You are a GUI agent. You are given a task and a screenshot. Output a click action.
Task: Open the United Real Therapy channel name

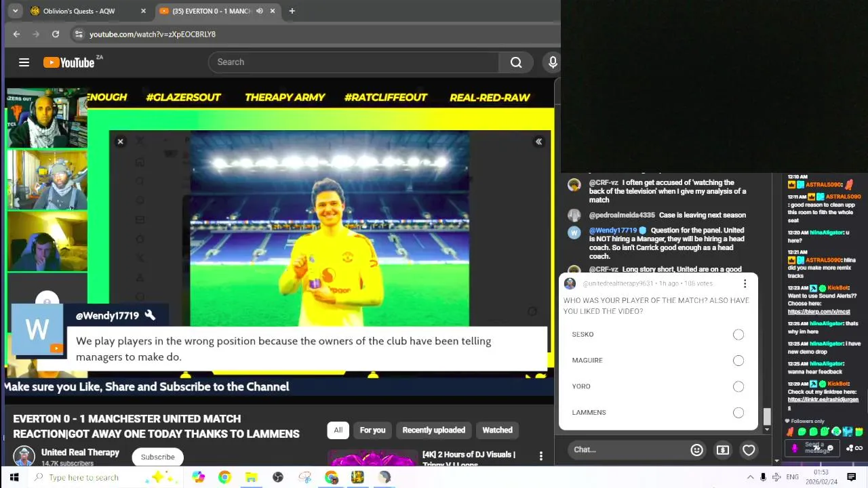80,452
